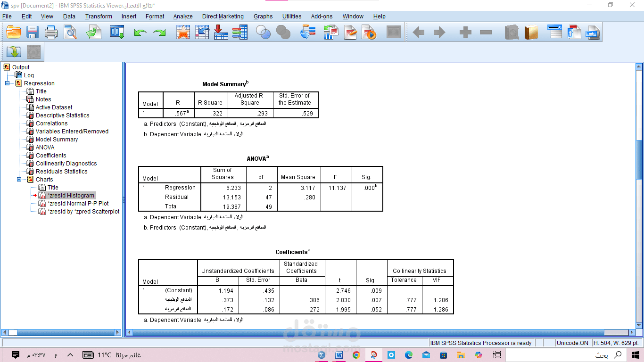Click the folder with green arrow icon
Image resolution: width=644 pixels, height=362 pixels.
pos(14,51)
